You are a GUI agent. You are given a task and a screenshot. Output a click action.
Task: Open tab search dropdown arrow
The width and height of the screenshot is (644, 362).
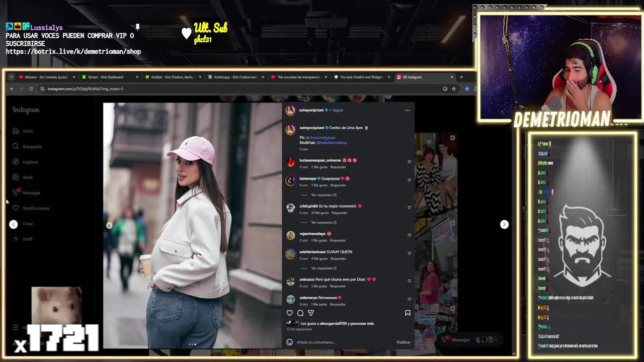point(11,77)
